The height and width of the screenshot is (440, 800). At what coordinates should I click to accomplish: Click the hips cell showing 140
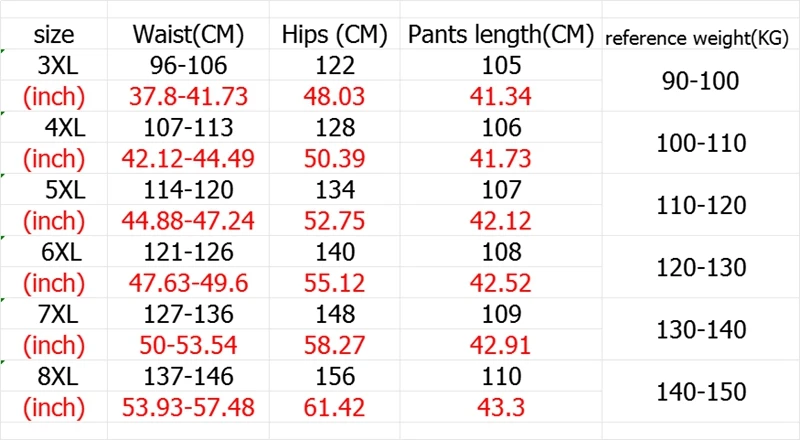tap(335, 253)
